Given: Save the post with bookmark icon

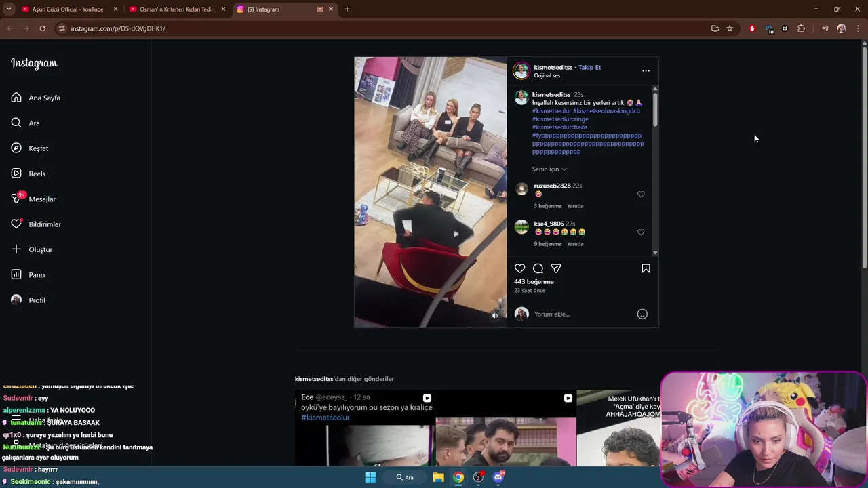Looking at the screenshot, I should (x=646, y=268).
